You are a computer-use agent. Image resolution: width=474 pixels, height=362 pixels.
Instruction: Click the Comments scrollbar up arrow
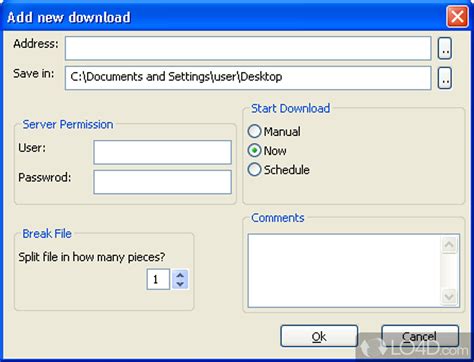449,244
